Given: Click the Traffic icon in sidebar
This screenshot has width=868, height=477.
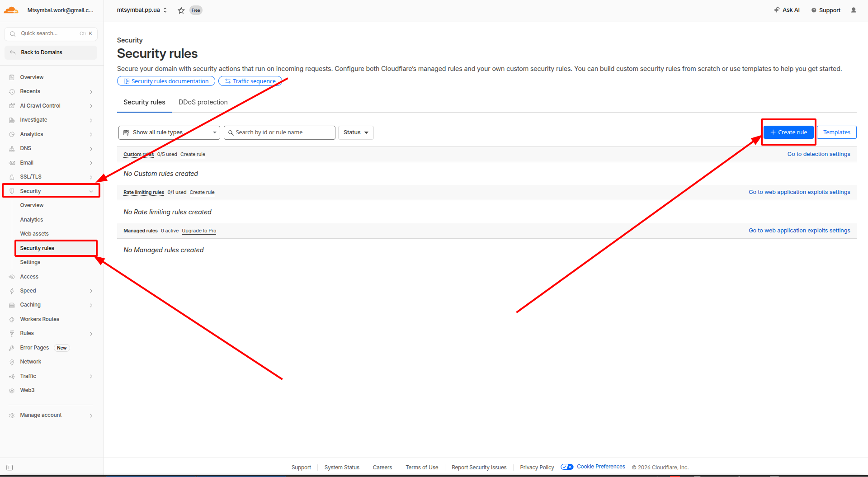Looking at the screenshot, I should point(12,377).
